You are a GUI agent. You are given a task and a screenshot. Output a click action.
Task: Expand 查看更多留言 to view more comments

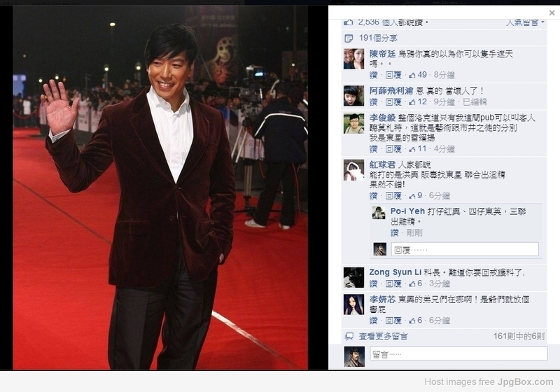pos(383,336)
